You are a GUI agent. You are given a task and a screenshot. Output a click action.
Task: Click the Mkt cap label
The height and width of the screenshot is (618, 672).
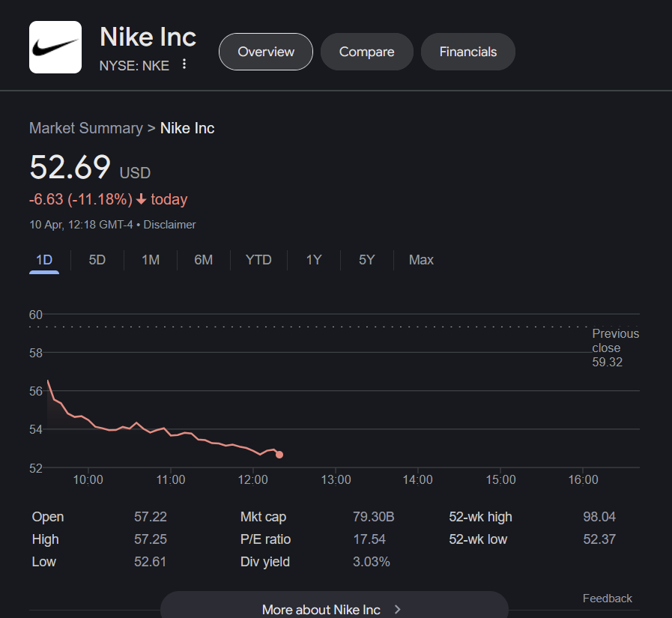[263, 517]
